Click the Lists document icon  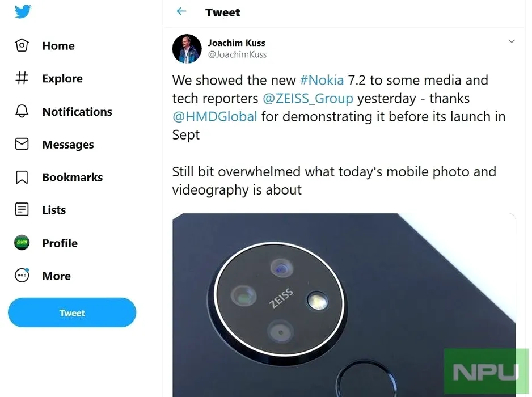[22, 210]
